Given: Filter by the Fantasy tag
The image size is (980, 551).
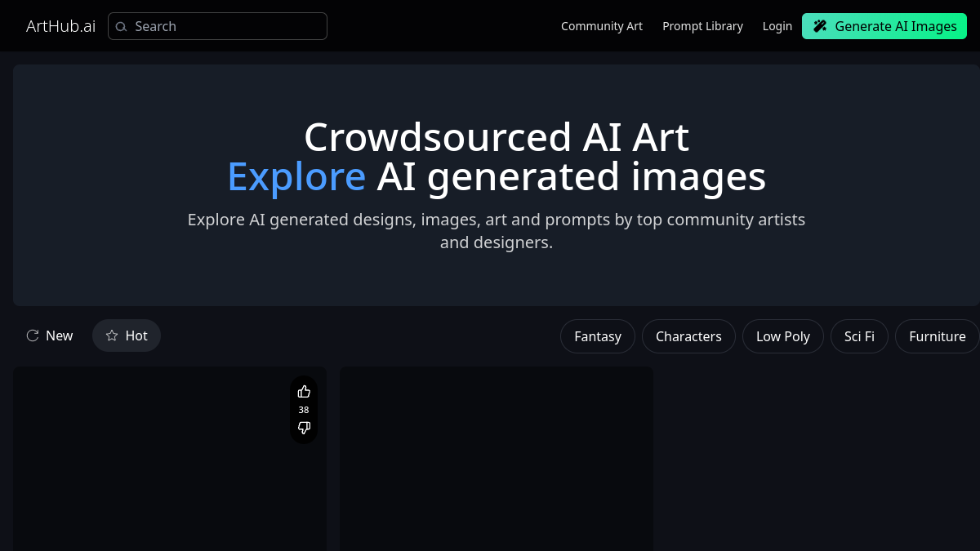Looking at the screenshot, I should (x=598, y=336).
